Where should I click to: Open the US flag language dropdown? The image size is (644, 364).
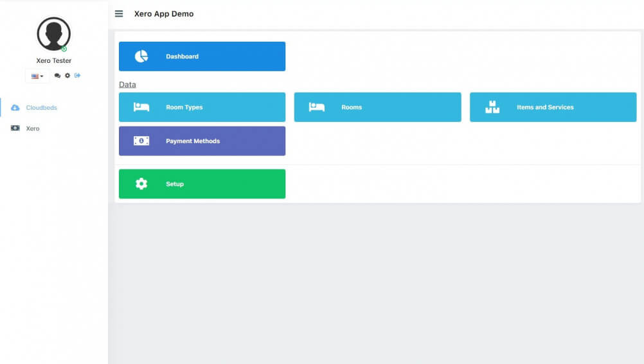point(37,76)
